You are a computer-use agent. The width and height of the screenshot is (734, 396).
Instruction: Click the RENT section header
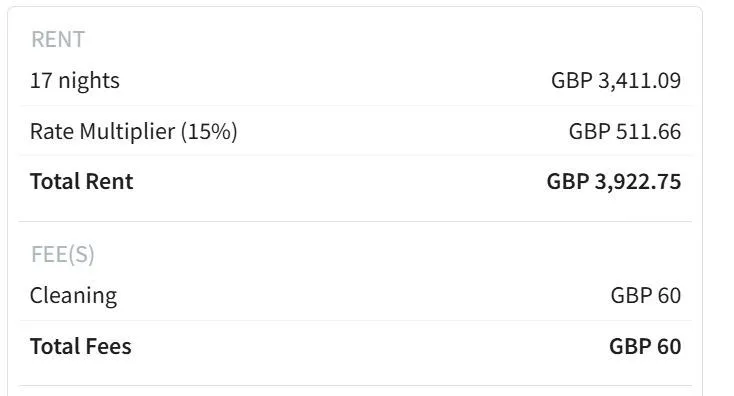click(x=58, y=39)
